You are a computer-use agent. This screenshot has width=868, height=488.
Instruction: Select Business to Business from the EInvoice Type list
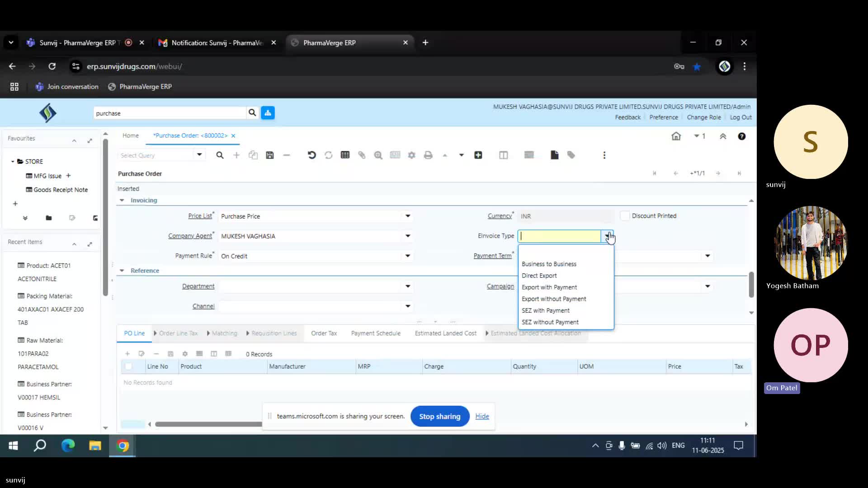pyautogui.click(x=566, y=264)
